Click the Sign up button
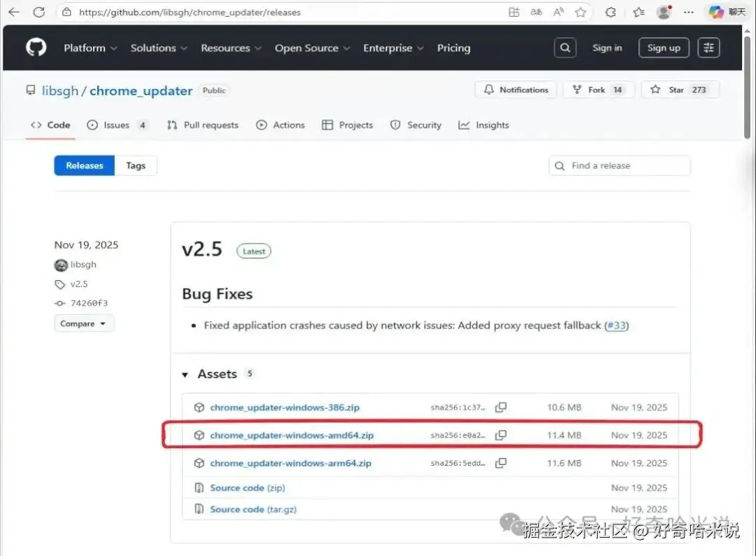Image resolution: width=756 pixels, height=556 pixels. pyautogui.click(x=664, y=48)
